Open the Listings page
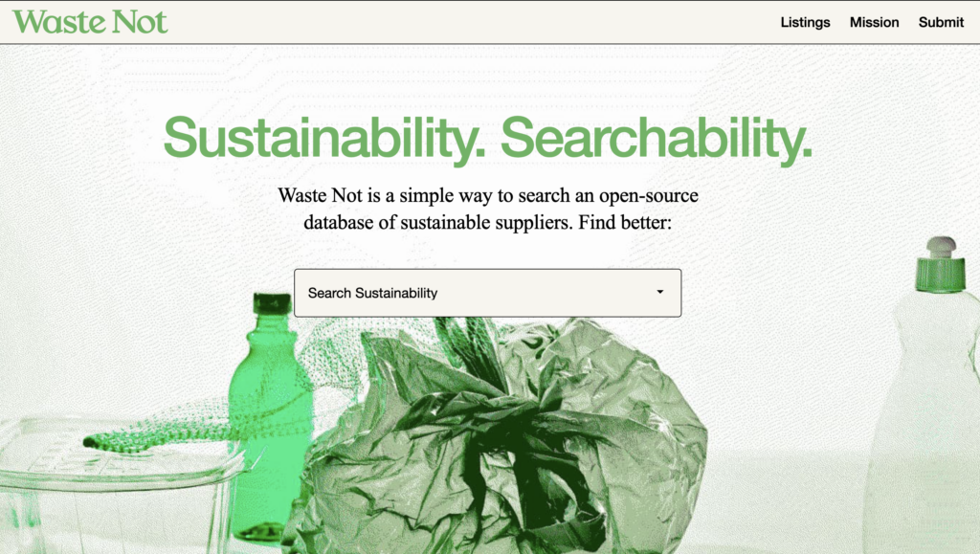The image size is (980, 554). click(x=805, y=22)
